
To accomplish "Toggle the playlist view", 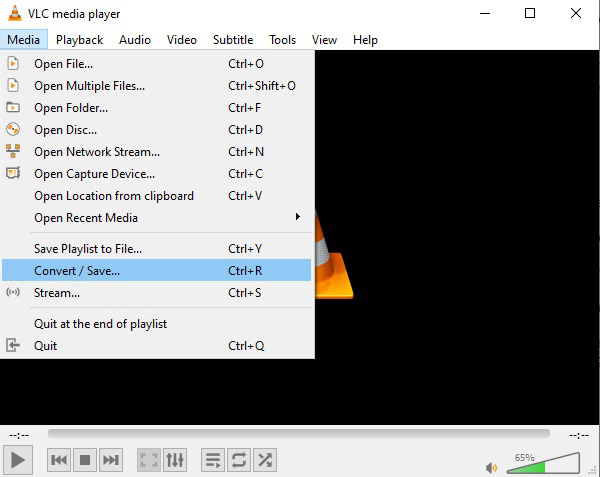I will click(x=213, y=460).
